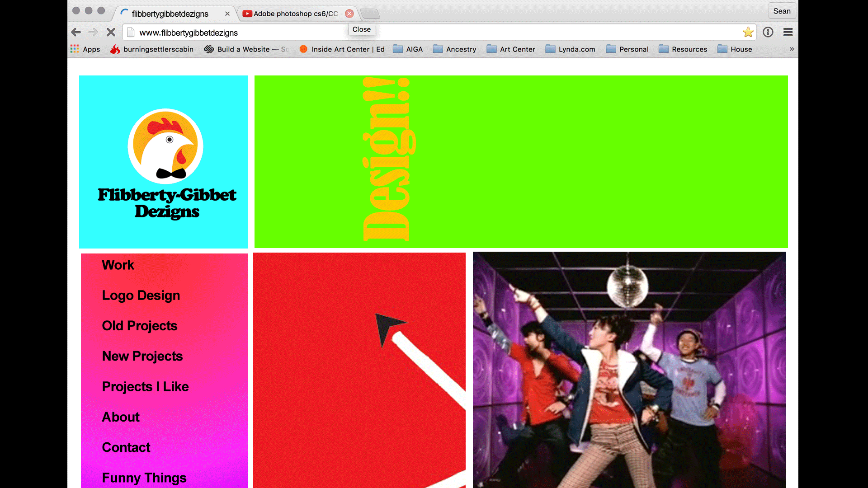Click the stop loading X button
The height and width of the screenshot is (488, 868).
(x=111, y=32)
